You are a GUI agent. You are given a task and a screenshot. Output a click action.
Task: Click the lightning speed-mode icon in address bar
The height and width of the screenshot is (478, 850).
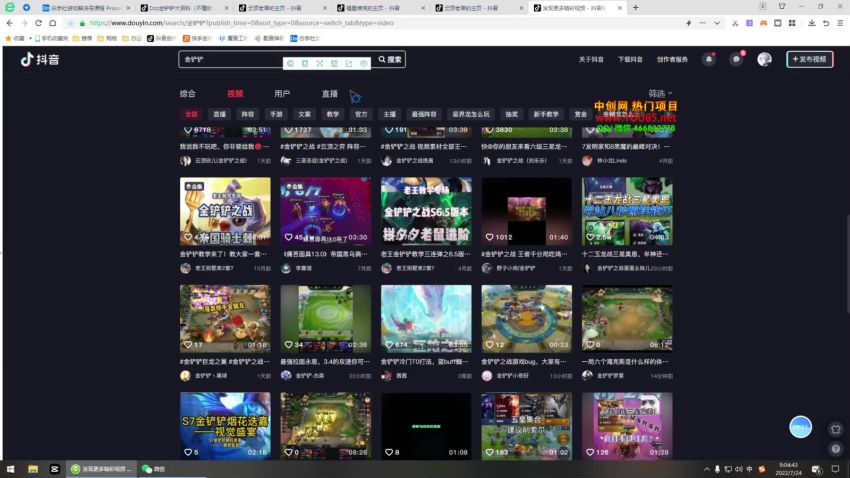(x=688, y=23)
